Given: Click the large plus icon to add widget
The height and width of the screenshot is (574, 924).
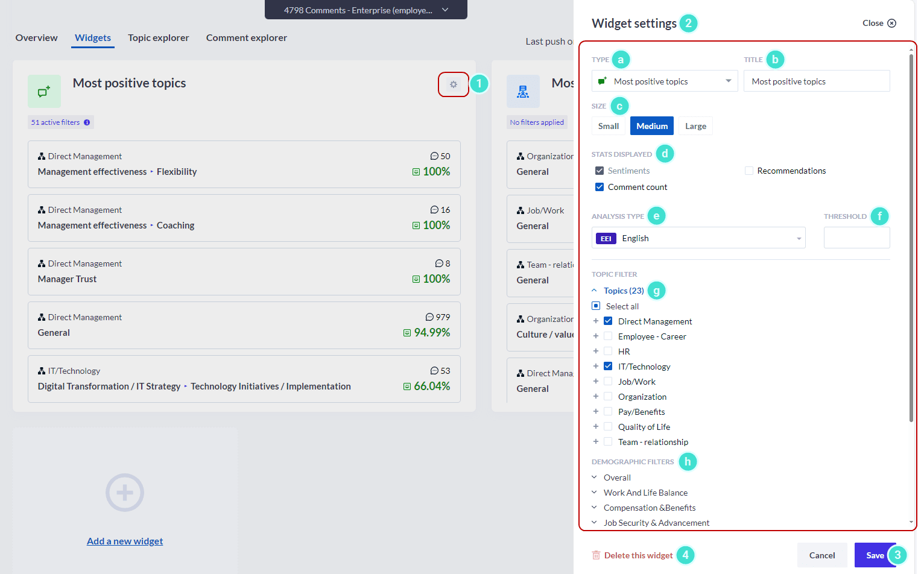Looking at the screenshot, I should (x=125, y=493).
